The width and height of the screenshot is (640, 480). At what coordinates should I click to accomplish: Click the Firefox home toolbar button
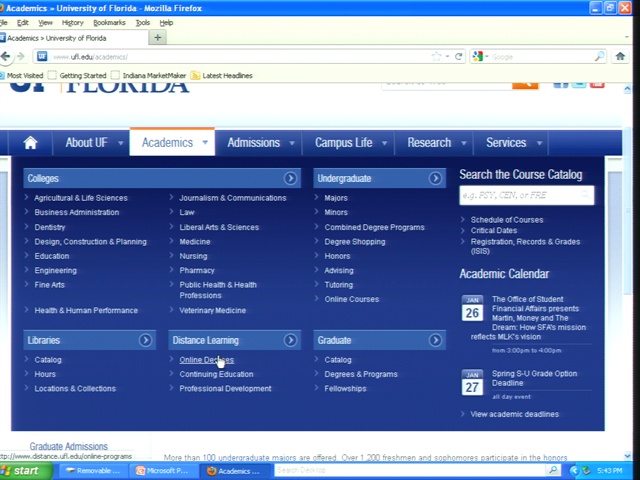(620, 56)
